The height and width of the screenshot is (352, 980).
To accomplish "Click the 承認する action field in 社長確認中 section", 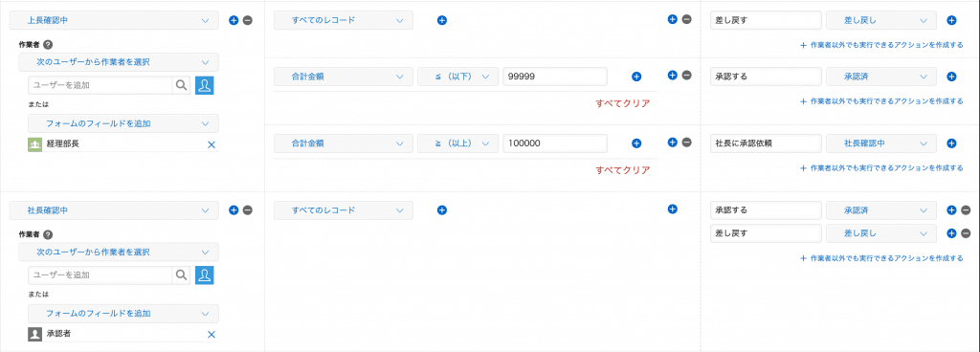I will [x=767, y=210].
